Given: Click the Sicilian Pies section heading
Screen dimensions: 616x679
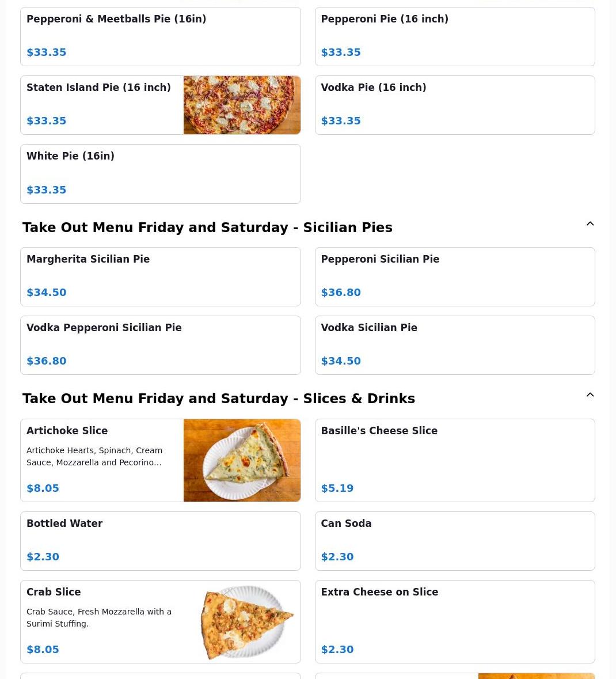Looking at the screenshot, I should click(x=207, y=227).
